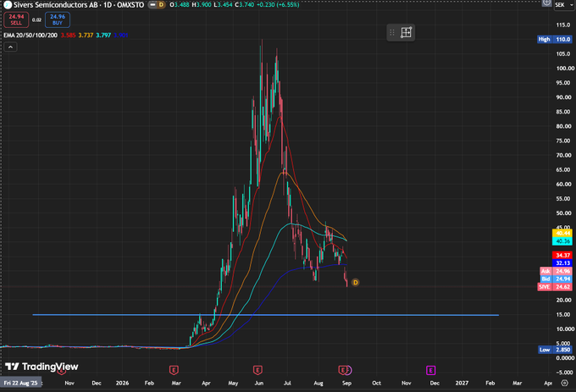Open time axis settings gear icon
The image size is (576, 392).
[565, 383]
